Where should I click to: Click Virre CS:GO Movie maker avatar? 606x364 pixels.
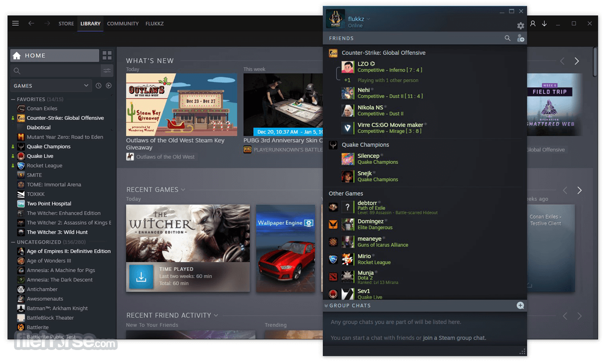[x=348, y=128]
